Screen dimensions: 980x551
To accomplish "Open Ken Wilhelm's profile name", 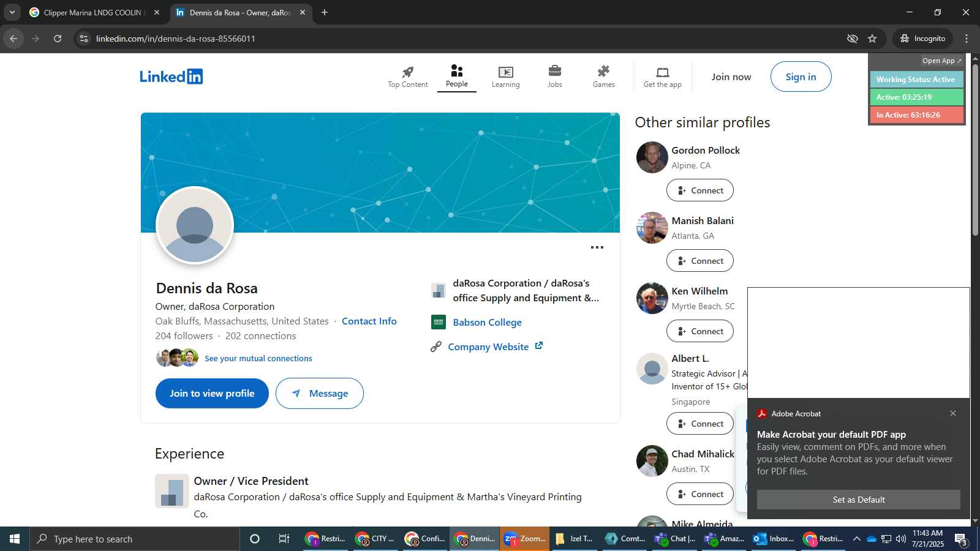I will coord(699,291).
